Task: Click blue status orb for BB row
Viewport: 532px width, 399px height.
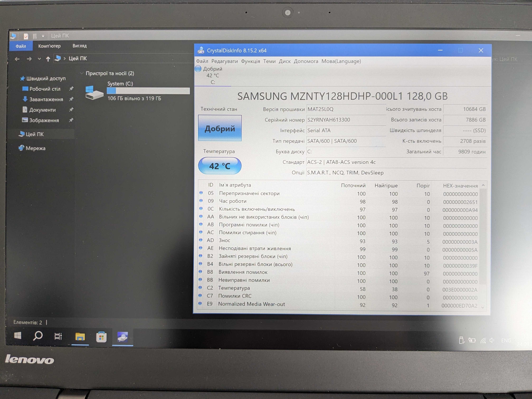Action: point(200,280)
